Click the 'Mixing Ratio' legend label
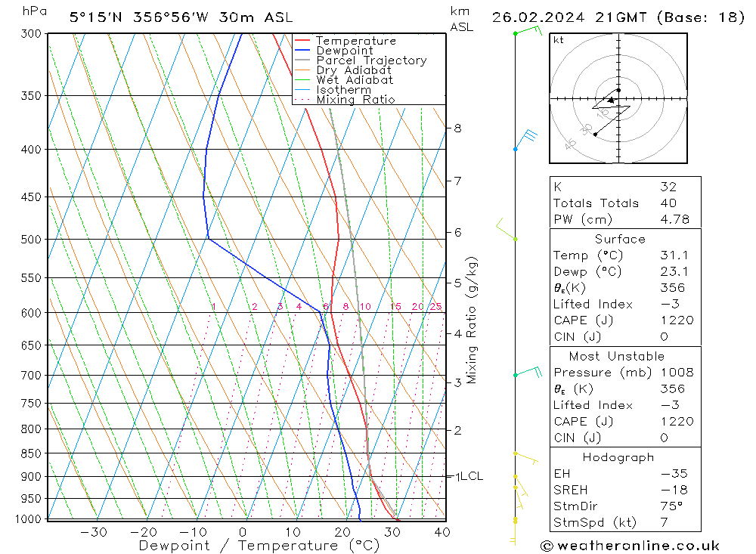 (x=356, y=100)
